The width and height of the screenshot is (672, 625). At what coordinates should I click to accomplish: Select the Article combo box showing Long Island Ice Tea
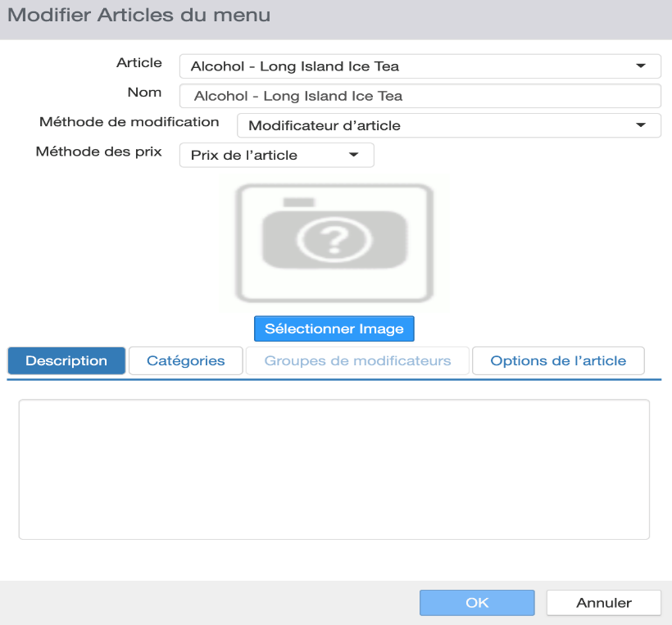420,66
